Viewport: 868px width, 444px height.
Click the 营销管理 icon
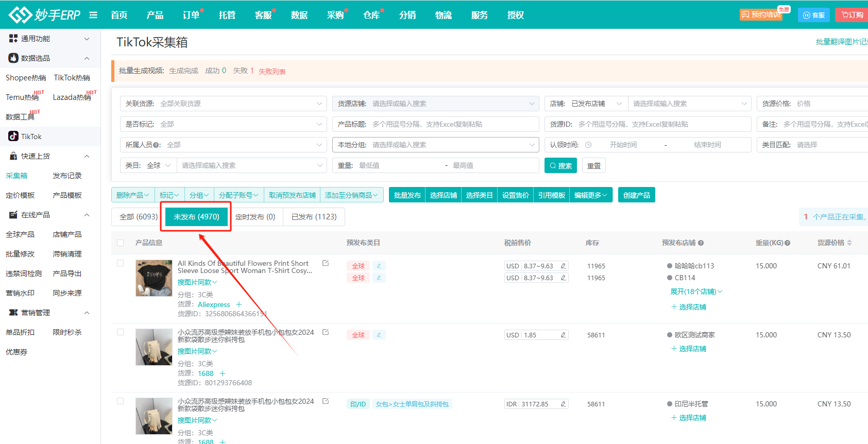click(13, 313)
